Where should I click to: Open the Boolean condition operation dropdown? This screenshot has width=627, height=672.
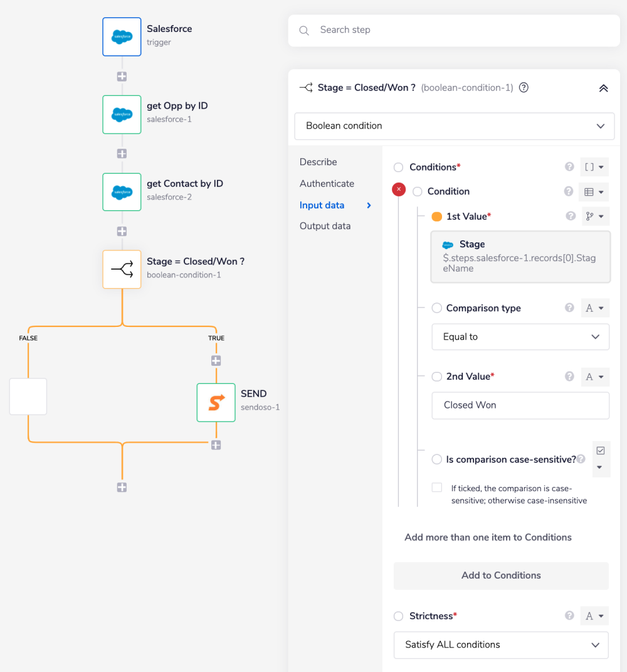pos(454,126)
